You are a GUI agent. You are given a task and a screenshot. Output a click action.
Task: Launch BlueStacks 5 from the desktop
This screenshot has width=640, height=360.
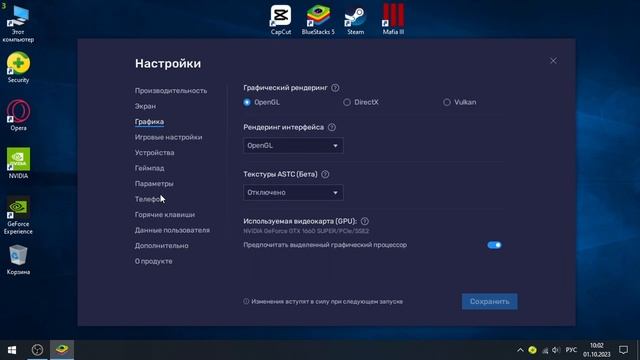pyautogui.click(x=318, y=19)
